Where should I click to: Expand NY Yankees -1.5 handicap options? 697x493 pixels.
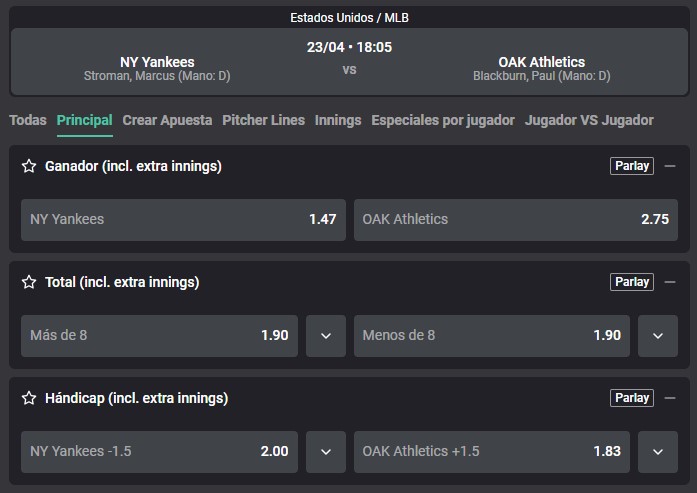(326, 452)
